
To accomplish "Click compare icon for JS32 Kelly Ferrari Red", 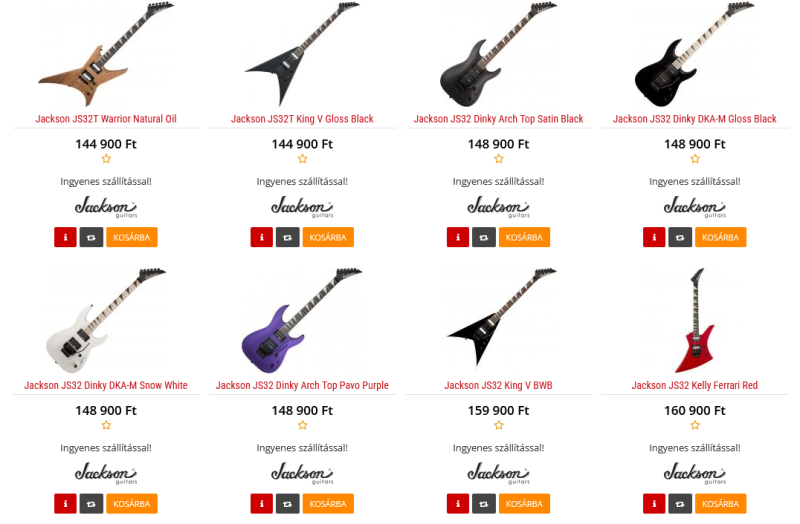I will tap(680, 504).
